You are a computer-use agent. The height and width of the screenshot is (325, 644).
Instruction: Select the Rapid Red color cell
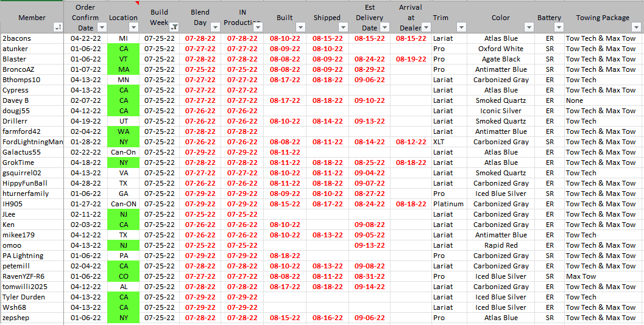click(501, 245)
